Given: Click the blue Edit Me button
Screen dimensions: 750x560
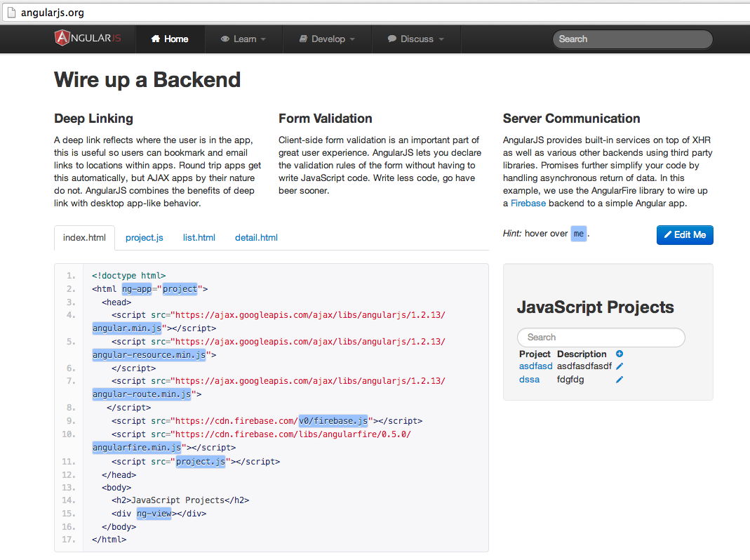Looking at the screenshot, I should [x=685, y=234].
